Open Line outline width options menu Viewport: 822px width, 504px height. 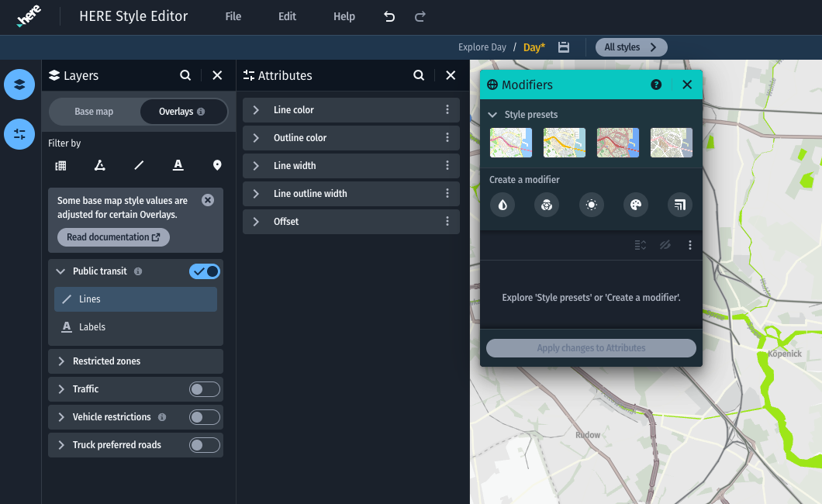tap(447, 193)
